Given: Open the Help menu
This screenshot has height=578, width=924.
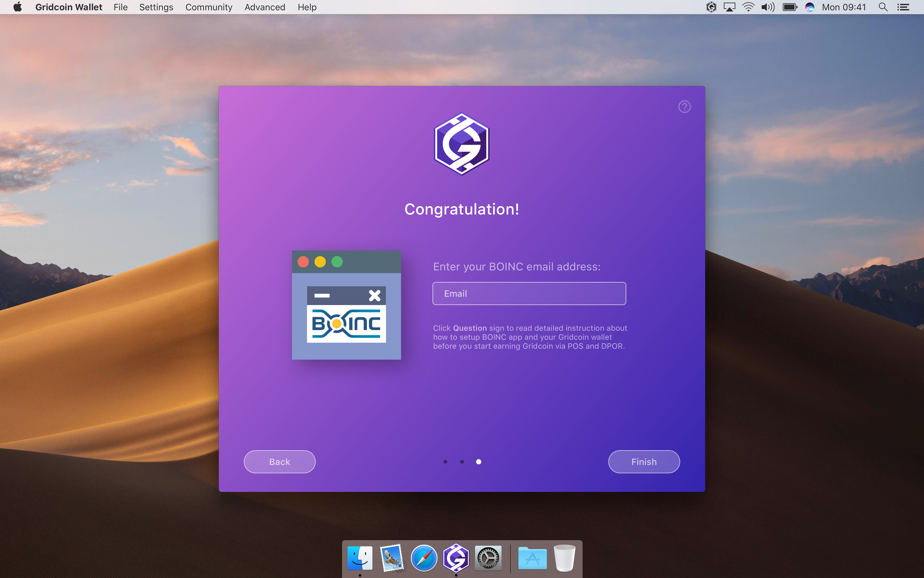Looking at the screenshot, I should click(307, 7).
